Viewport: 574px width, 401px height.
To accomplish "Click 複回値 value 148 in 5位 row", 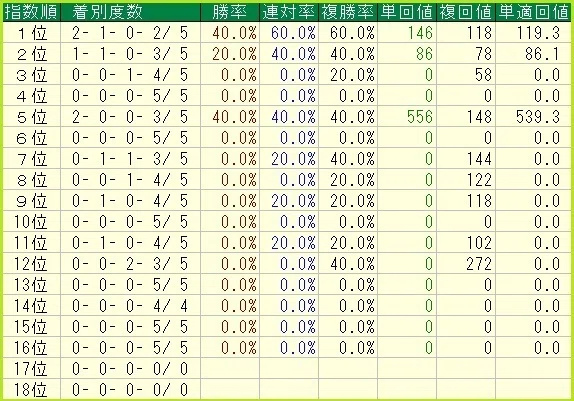I will (x=479, y=117).
